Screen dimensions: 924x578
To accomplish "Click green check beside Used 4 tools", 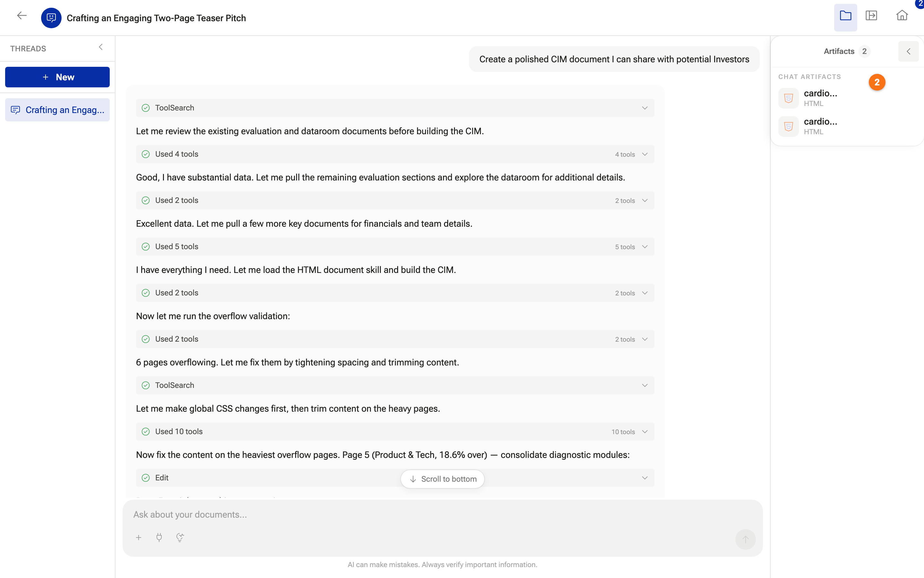I will tap(145, 154).
